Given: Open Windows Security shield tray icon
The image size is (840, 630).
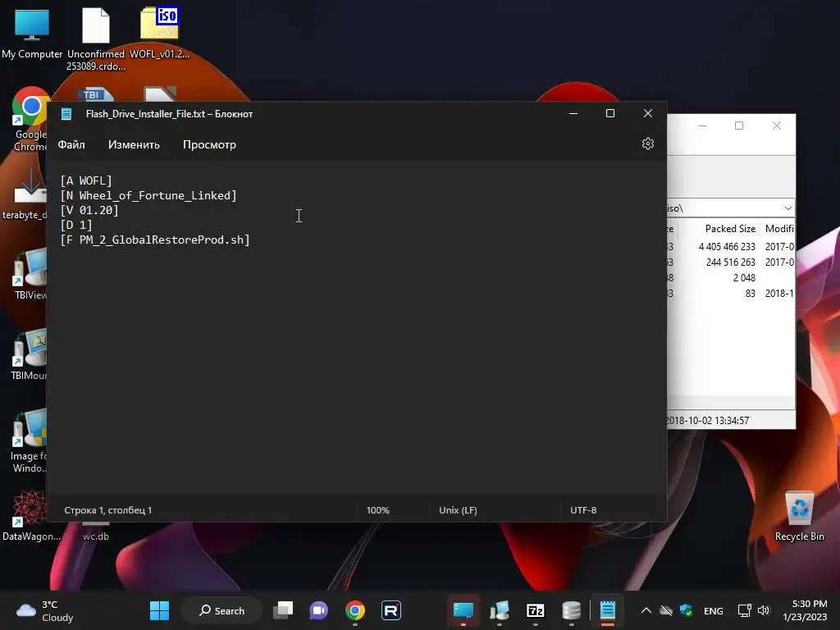Looking at the screenshot, I should pos(686,610).
